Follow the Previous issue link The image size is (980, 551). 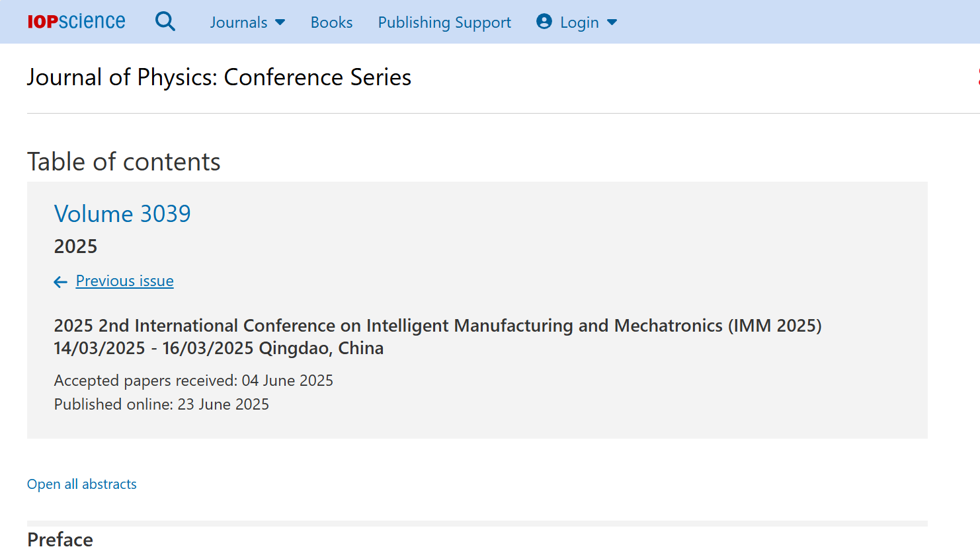click(124, 281)
